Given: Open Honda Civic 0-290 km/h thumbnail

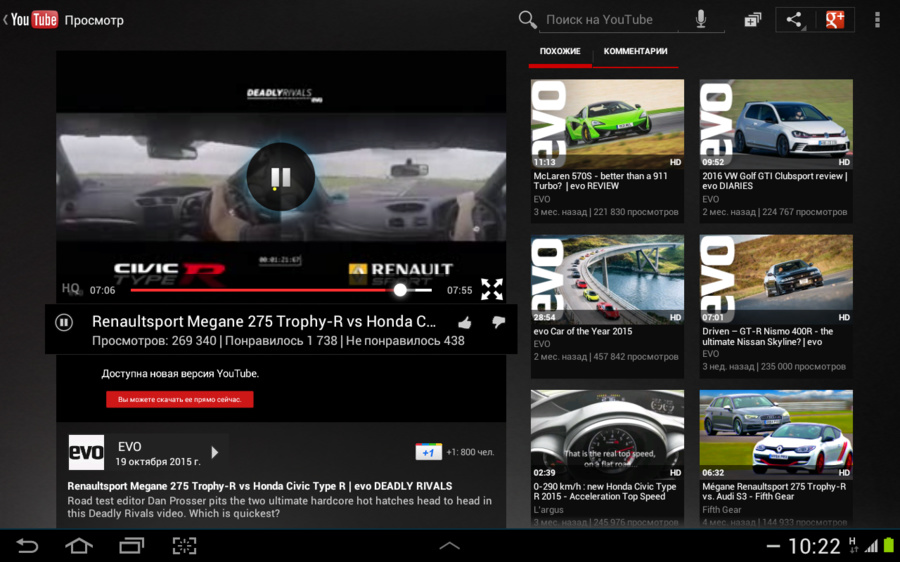Looking at the screenshot, I should [607, 435].
